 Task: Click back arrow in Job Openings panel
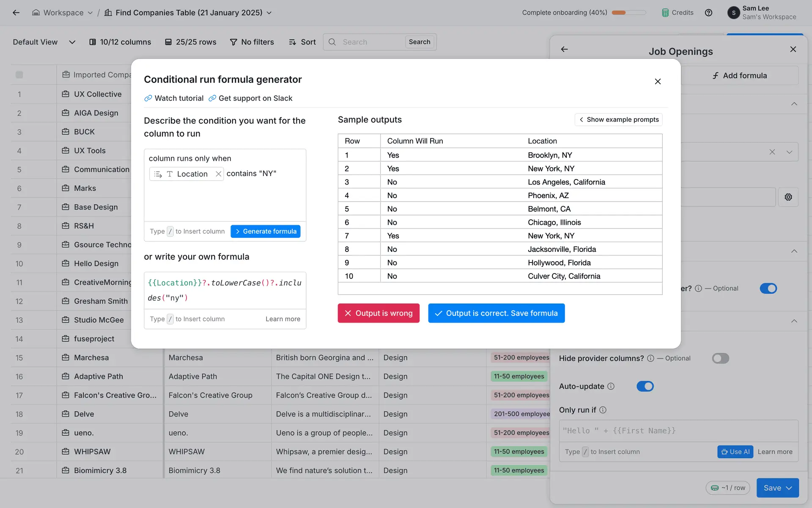point(564,50)
